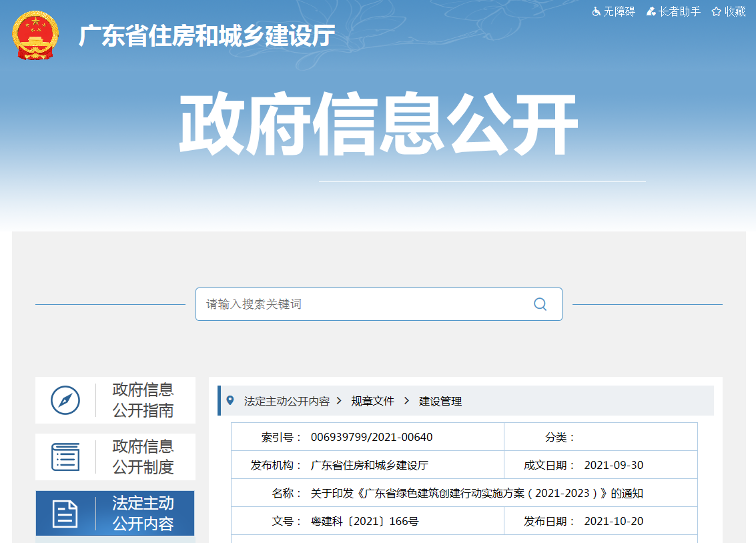Click the national emblem logo

(x=35, y=35)
